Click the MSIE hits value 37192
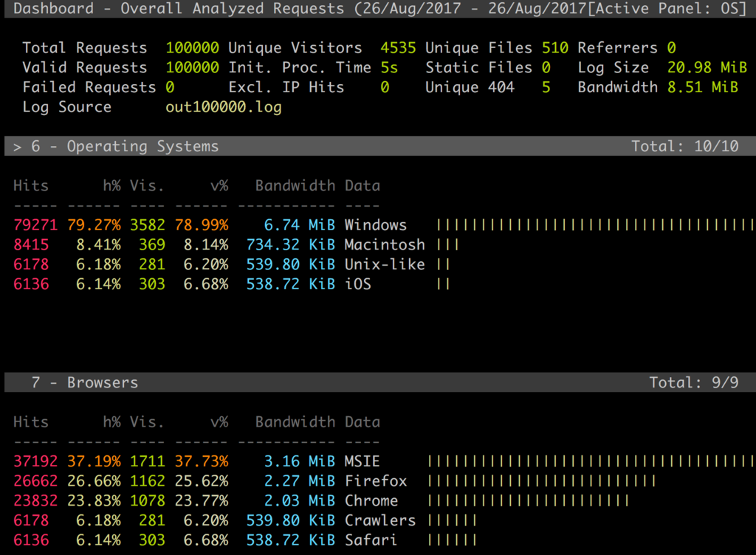The height and width of the screenshot is (555, 756). tap(35, 461)
